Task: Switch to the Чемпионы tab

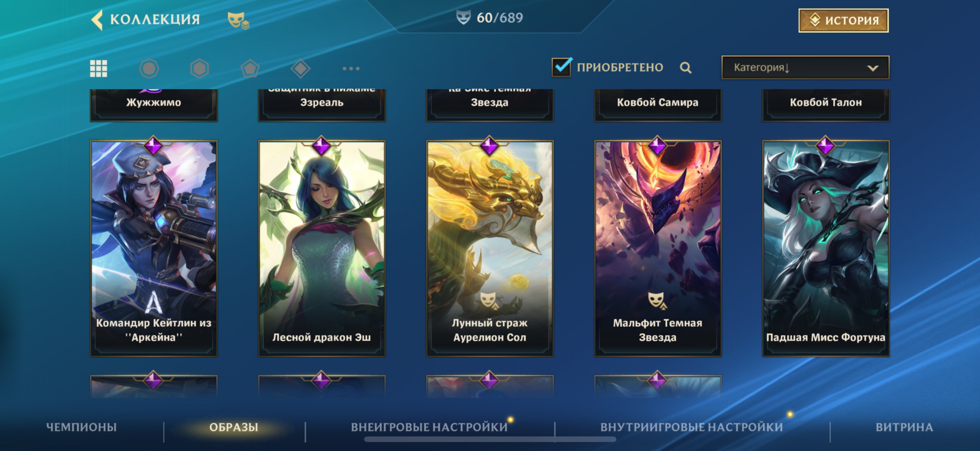Action: 81,427
